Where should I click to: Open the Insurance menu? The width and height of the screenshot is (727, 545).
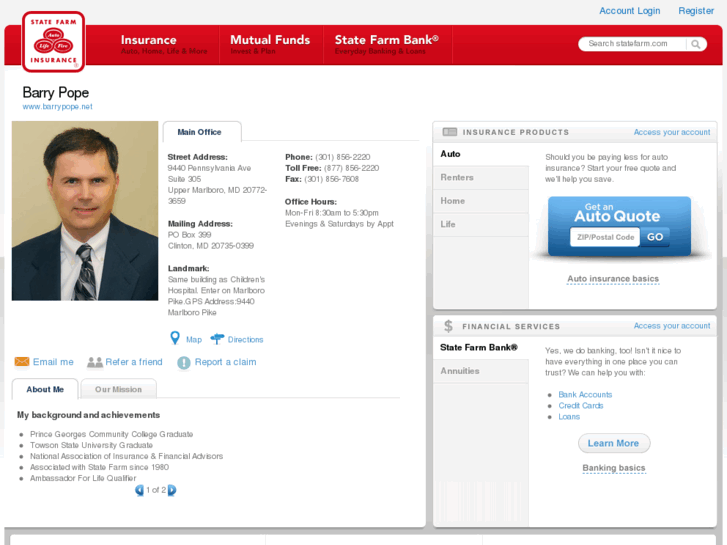click(164, 45)
